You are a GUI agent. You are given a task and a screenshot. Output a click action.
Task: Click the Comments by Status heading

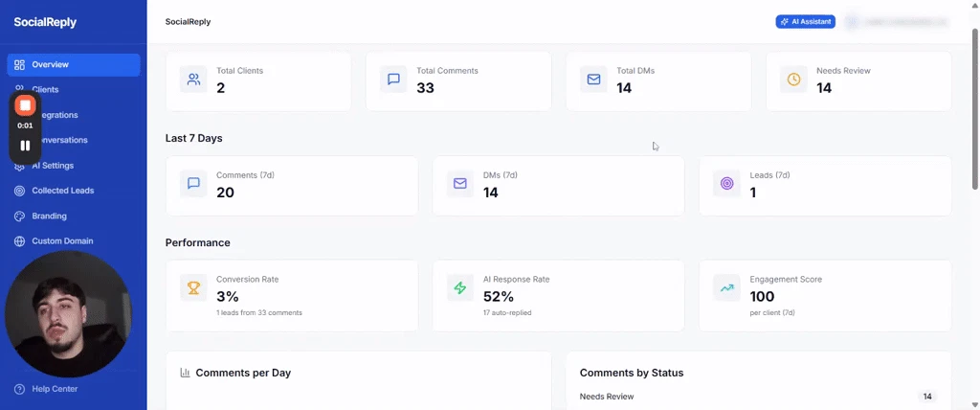coord(632,373)
